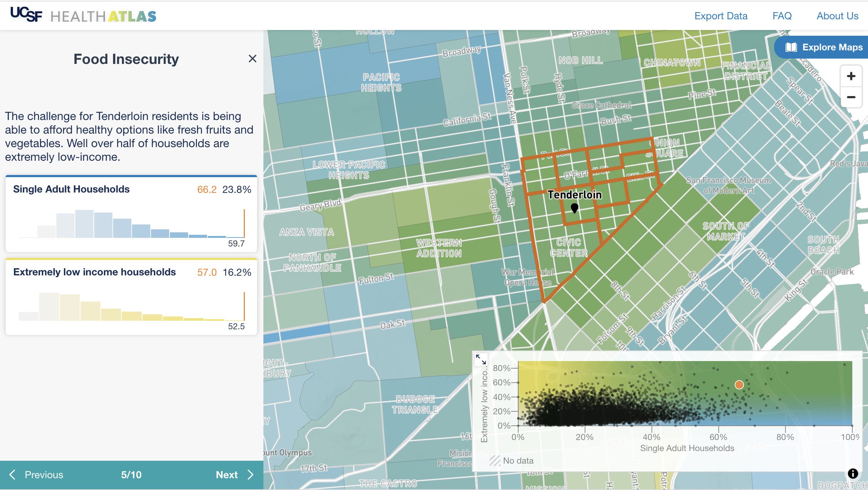
Task: Open map attribution info icon
Action: pyautogui.click(x=853, y=474)
